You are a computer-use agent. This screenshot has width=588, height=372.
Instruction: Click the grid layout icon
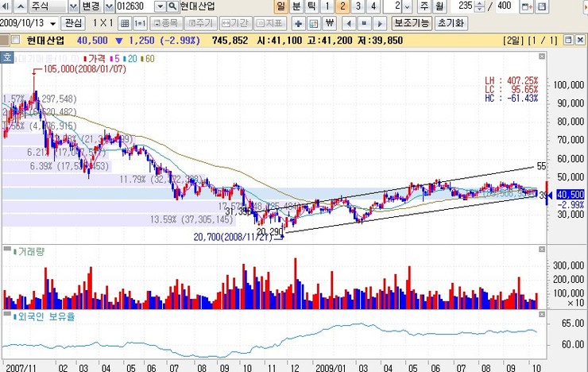[x=125, y=24]
